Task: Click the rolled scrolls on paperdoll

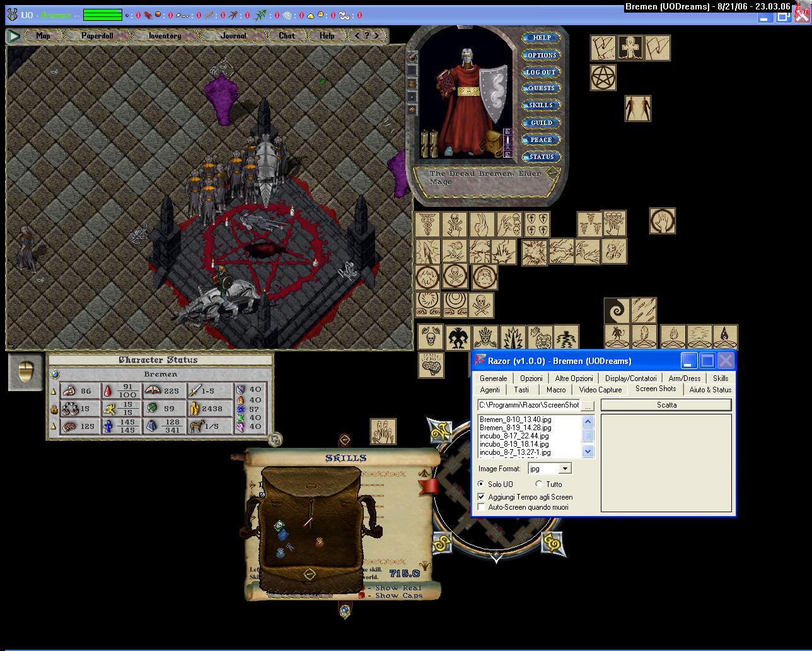Action: click(430, 144)
